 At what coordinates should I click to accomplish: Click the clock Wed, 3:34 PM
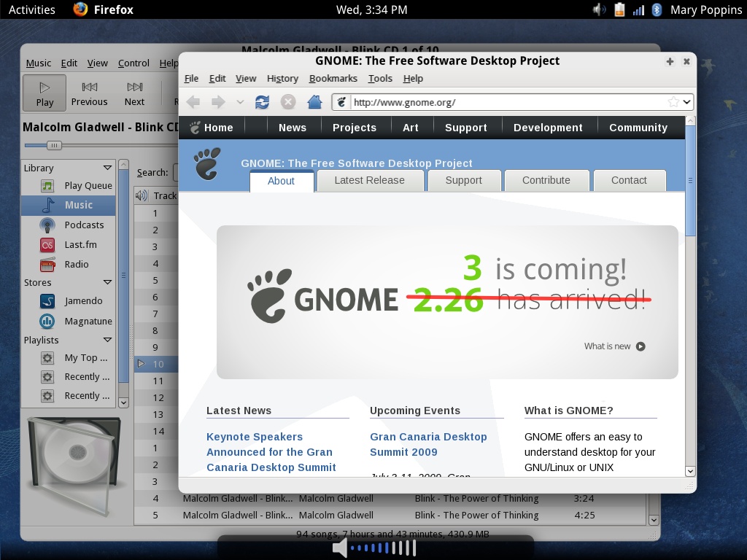[371, 9]
